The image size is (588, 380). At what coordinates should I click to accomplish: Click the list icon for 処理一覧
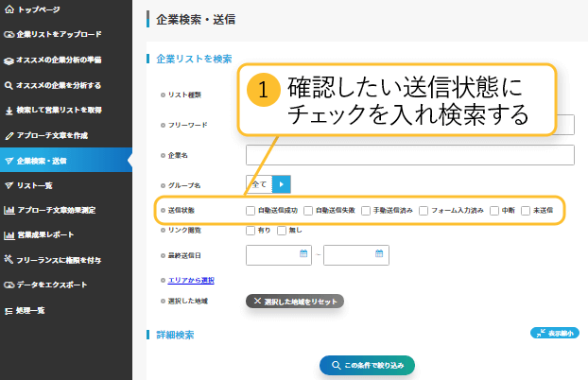coord(9,311)
